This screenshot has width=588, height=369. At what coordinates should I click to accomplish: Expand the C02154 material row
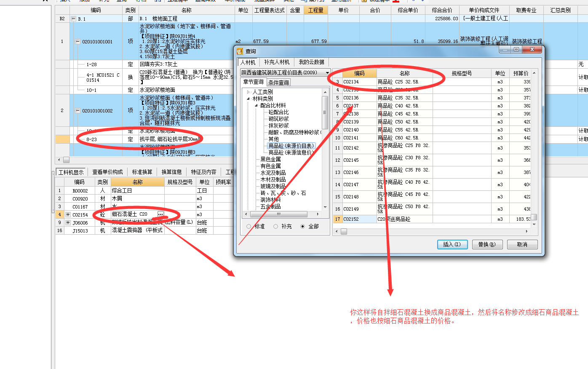click(x=67, y=214)
